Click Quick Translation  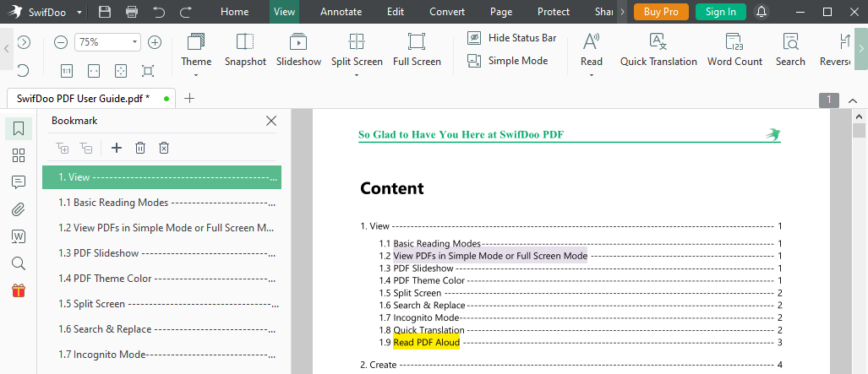coord(658,50)
